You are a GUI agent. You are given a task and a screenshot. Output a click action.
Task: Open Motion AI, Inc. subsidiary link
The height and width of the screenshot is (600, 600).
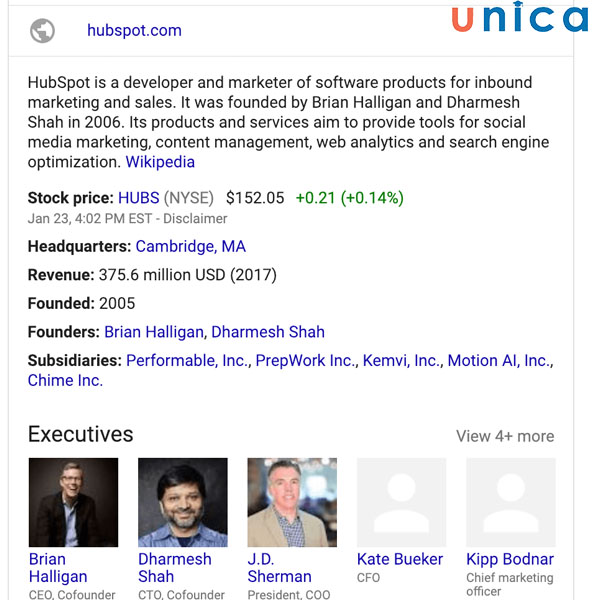coord(499,361)
